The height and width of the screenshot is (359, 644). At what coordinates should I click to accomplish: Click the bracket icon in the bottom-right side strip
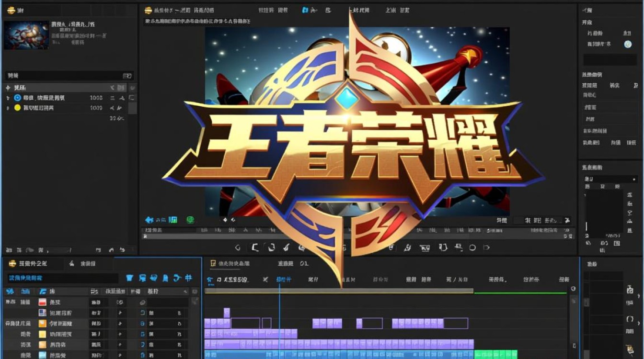coord(630,319)
